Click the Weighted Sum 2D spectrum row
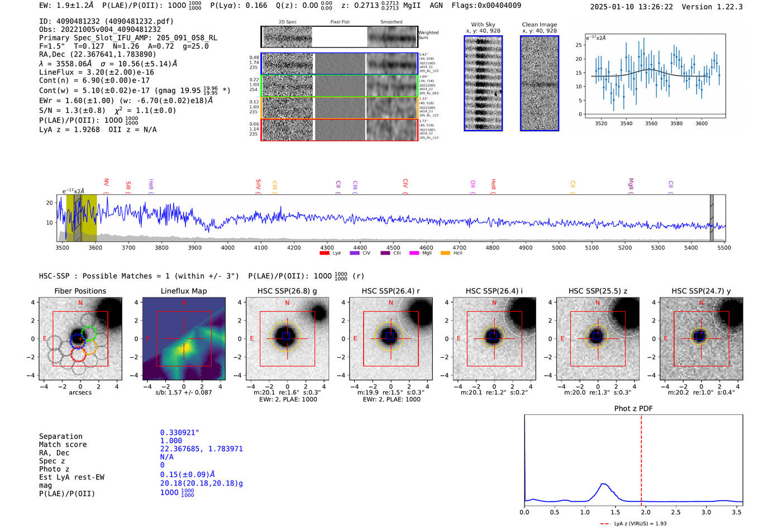This screenshot has height=532, width=782. pyautogui.click(x=340, y=37)
